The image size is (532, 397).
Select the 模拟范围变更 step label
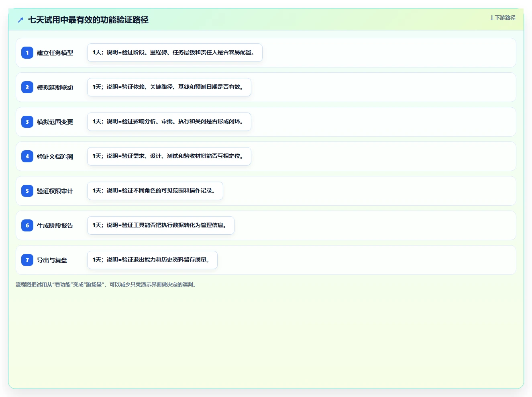point(55,122)
